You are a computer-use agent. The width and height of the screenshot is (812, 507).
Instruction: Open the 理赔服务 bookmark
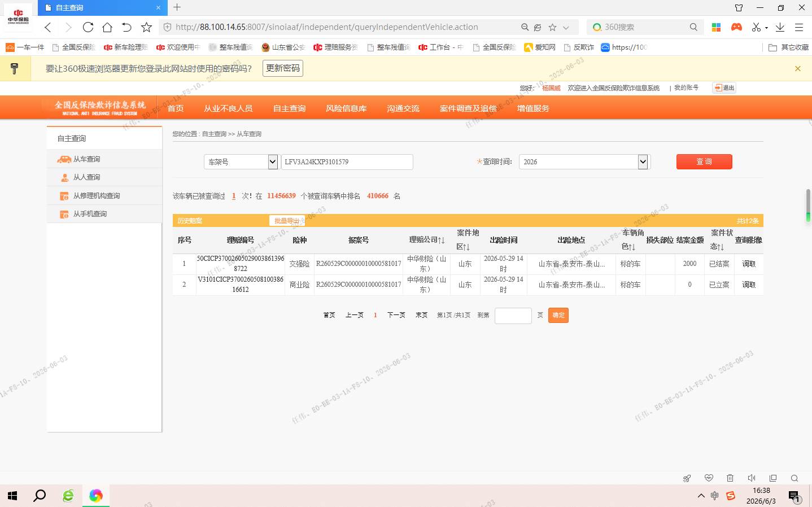(x=335, y=47)
